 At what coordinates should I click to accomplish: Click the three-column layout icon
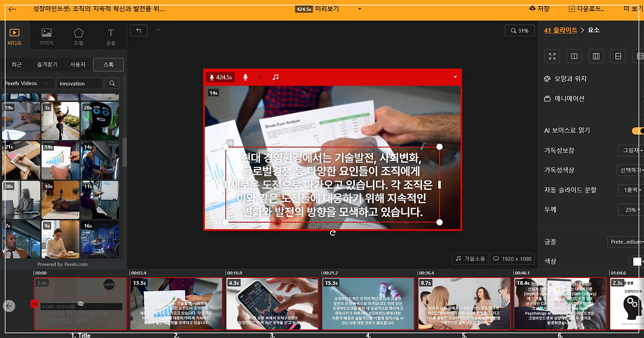[596, 56]
